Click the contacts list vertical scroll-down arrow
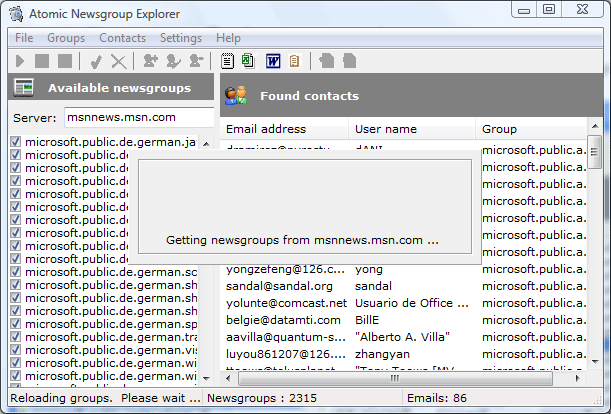Screen dimensions: 611x414 (x=595, y=362)
